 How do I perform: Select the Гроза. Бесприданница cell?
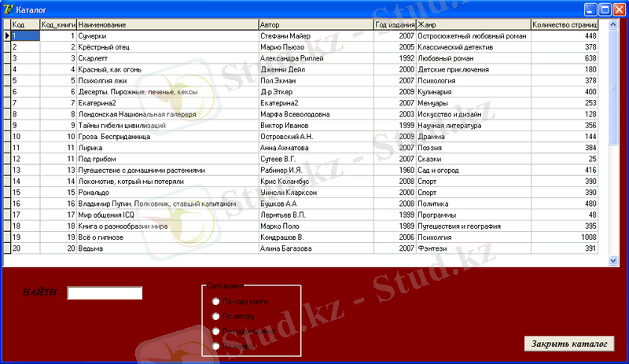167,137
